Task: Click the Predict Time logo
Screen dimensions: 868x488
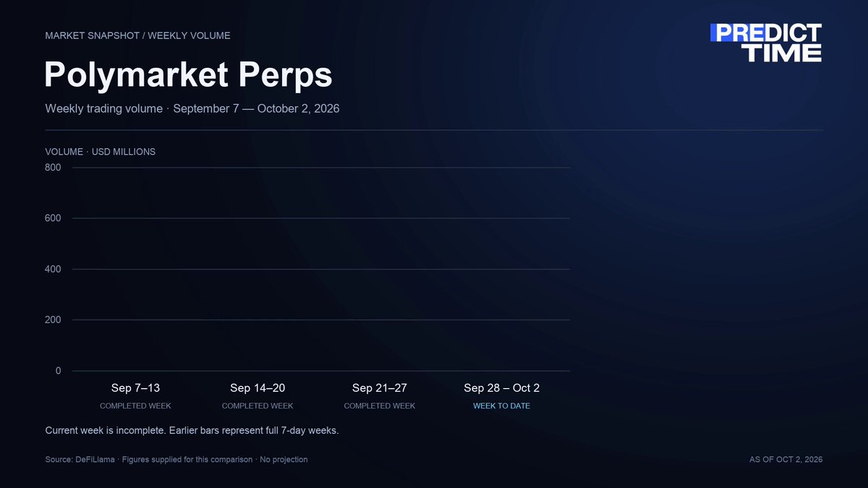Action: click(x=766, y=43)
